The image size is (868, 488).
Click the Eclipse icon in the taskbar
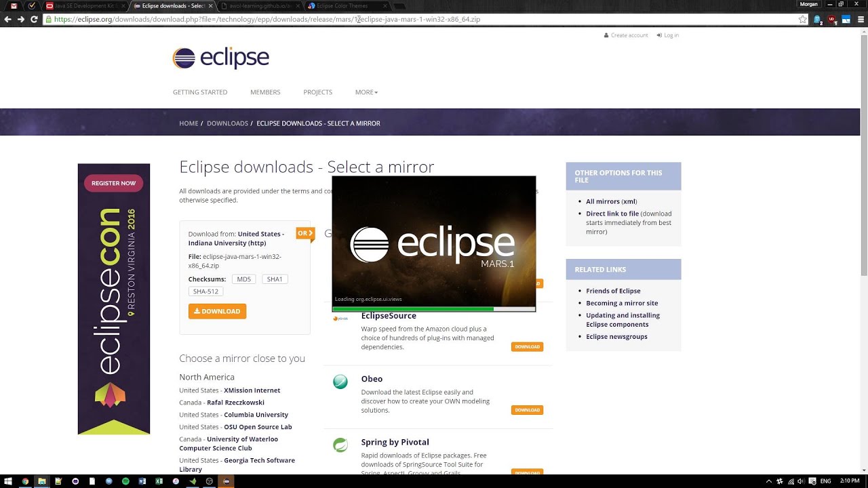tap(226, 481)
